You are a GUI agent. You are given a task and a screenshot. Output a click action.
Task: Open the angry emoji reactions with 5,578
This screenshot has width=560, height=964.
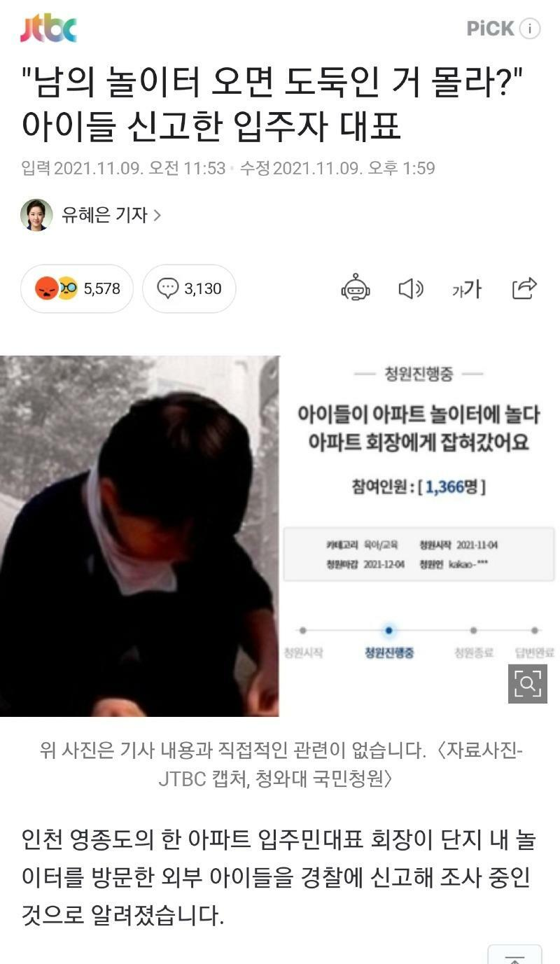point(77,288)
